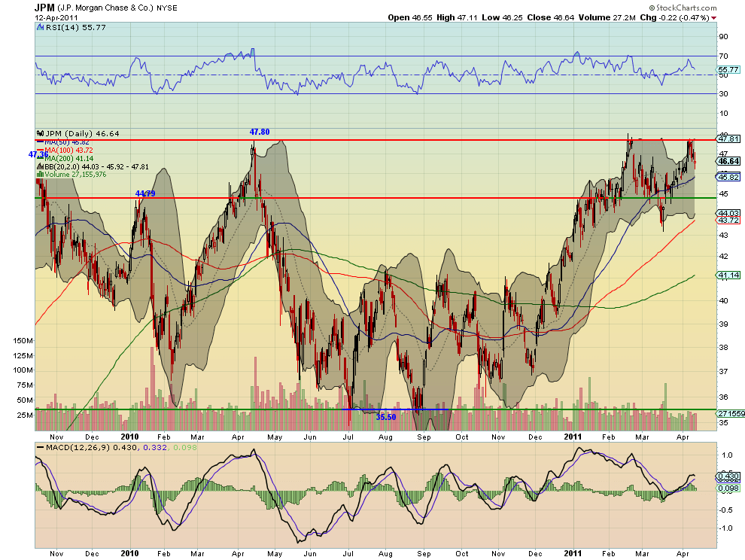The width and height of the screenshot is (745, 560).
Task: Click the Bollinger Bands legend icon
Action: [x=40, y=167]
